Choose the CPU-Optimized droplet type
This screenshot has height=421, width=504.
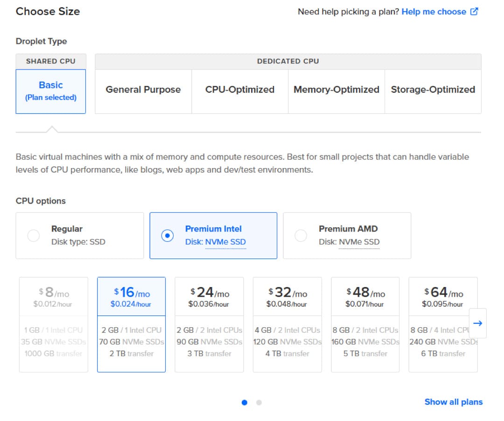[x=240, y=90]
